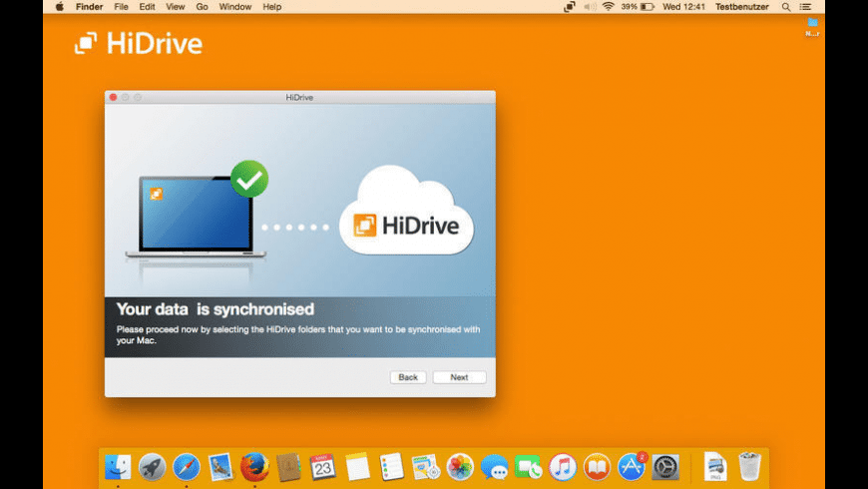868x489 pixels.
Task: Open the Wi-Fi status menu
Action: click(609, 7)
